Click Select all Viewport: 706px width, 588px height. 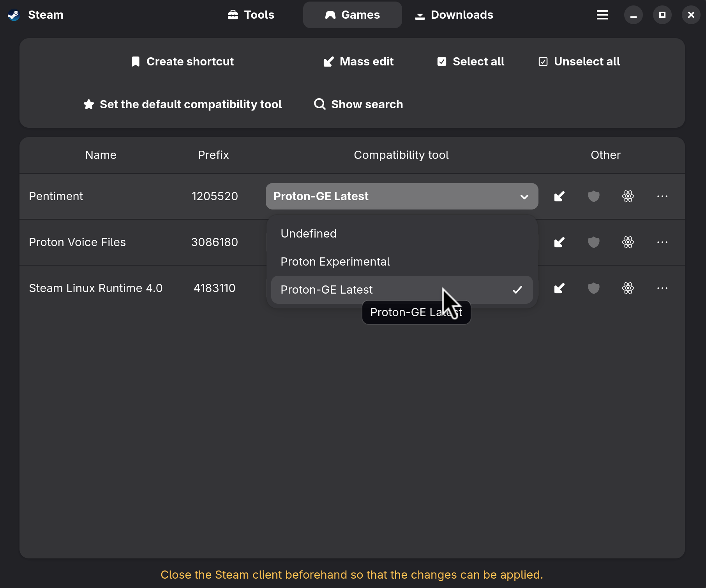click(471, 62)
